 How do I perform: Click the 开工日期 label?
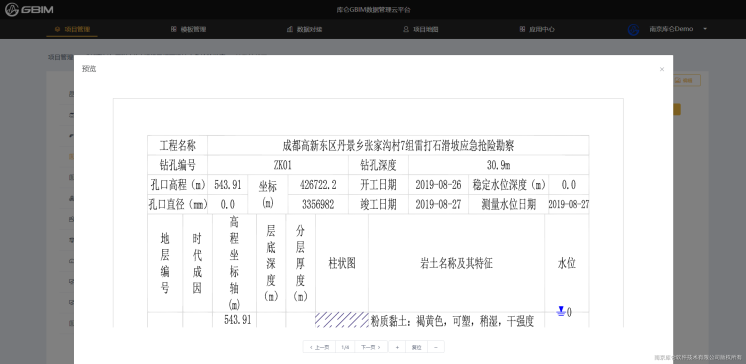[x=378, y=185]
